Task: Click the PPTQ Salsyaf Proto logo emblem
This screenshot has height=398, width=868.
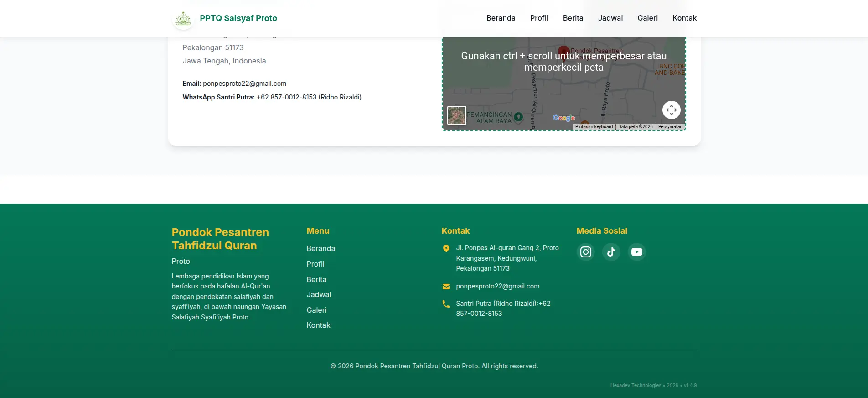Action: 183,19
